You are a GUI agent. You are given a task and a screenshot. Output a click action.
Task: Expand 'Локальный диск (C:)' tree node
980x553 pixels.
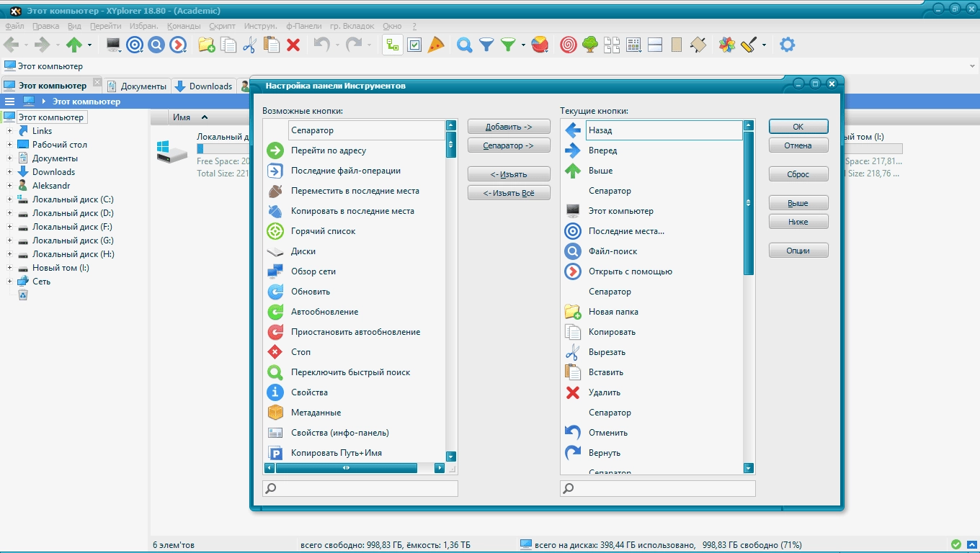pyautogui.click(x=10, y=199)
